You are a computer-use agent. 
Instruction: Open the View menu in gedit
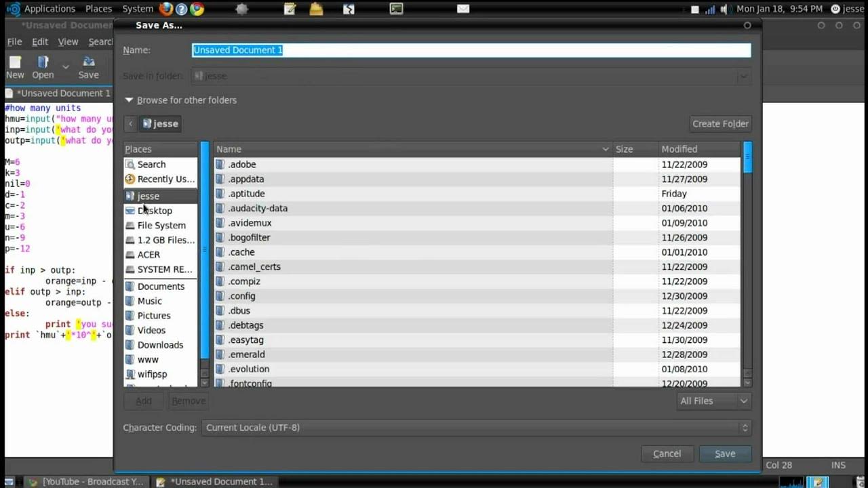68,41
